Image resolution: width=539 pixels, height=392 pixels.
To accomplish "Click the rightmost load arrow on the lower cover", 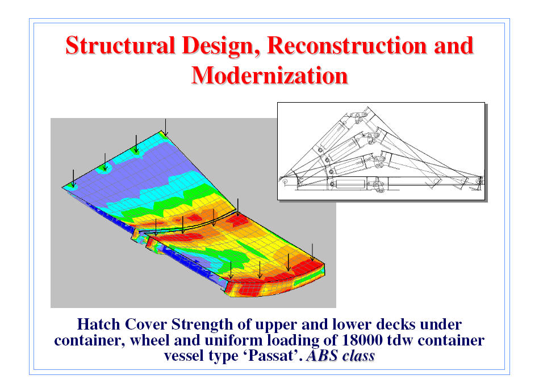I will 312,252.
